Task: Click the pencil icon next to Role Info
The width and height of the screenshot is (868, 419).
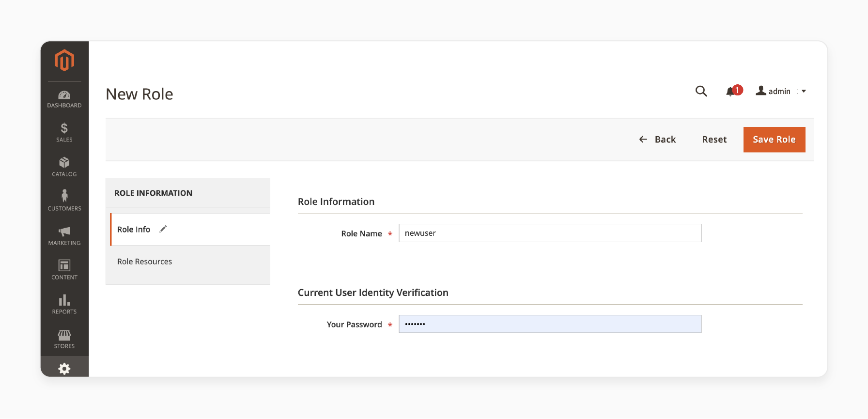Action: [163, 229]
